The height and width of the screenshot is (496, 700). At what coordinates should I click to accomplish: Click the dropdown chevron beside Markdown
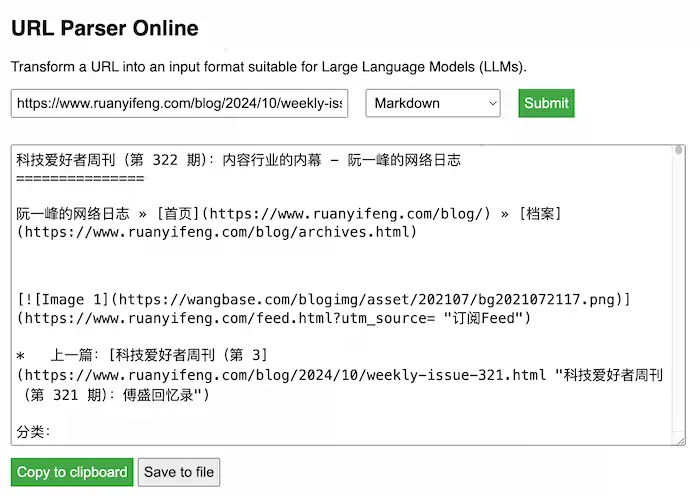point(492,103)
